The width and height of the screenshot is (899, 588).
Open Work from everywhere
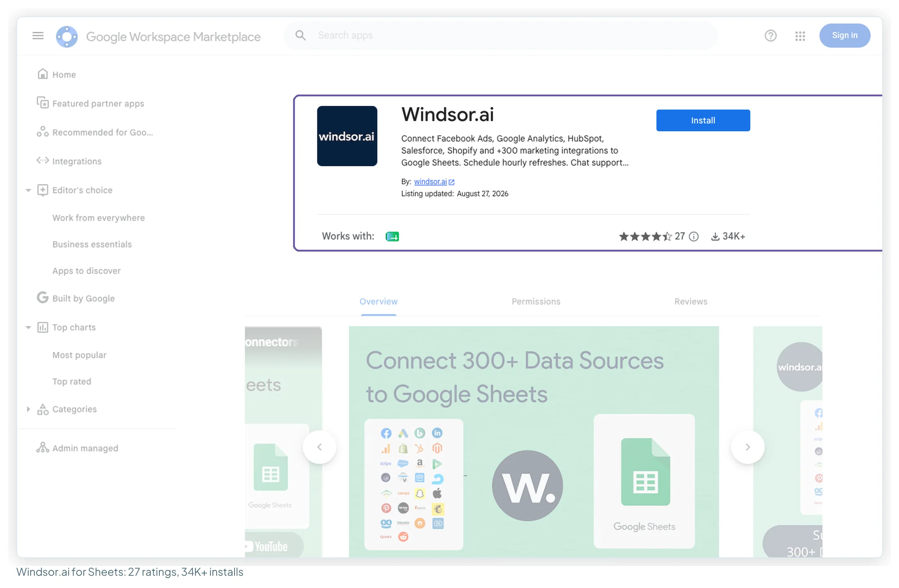98,218
